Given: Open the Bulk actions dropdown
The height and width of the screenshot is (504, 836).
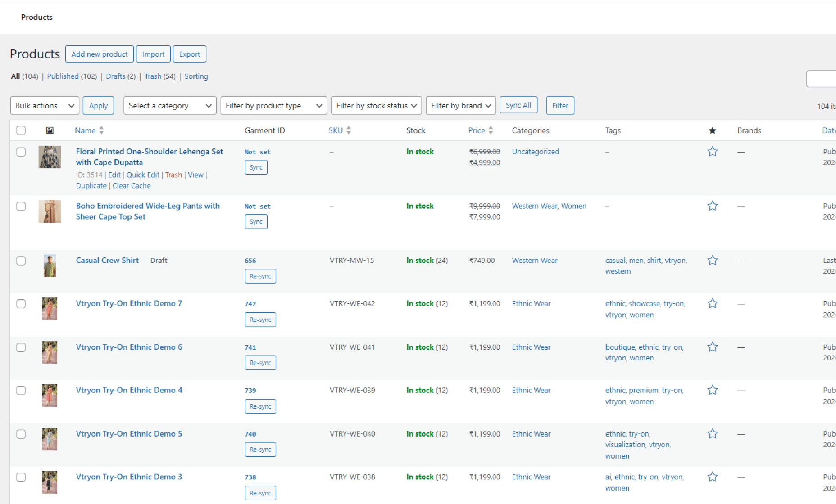Looking at the screenshot, I should (x=45, y=105).
